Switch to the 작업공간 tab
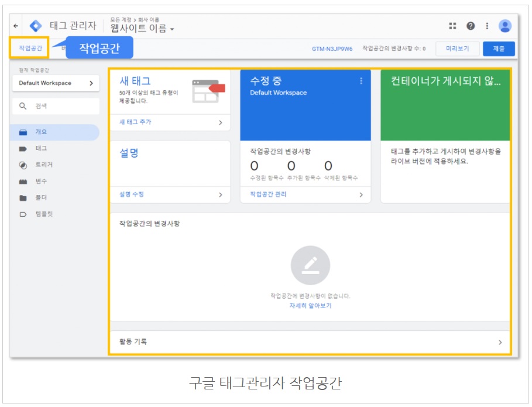The width and height of the screenshot is (532, 407). coord(30,48)
